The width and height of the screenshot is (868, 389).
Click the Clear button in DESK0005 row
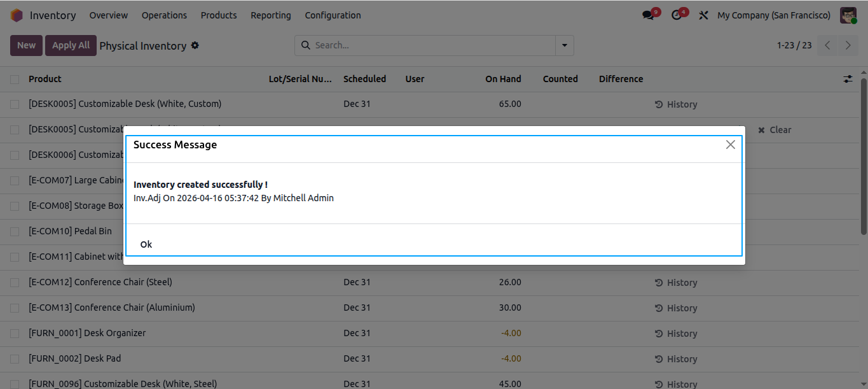[x=775, y=130]
